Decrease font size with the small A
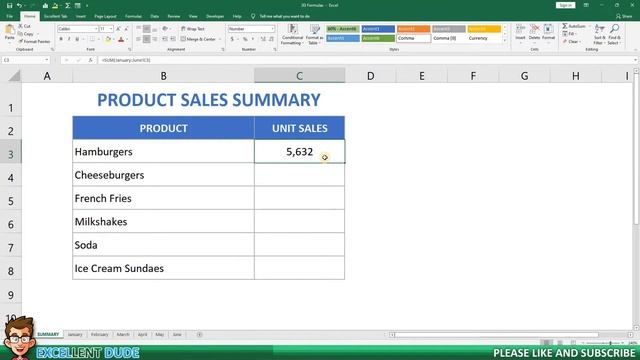This screenshot has height=360, width=640. pyautogui.click(x=126, y=29)
